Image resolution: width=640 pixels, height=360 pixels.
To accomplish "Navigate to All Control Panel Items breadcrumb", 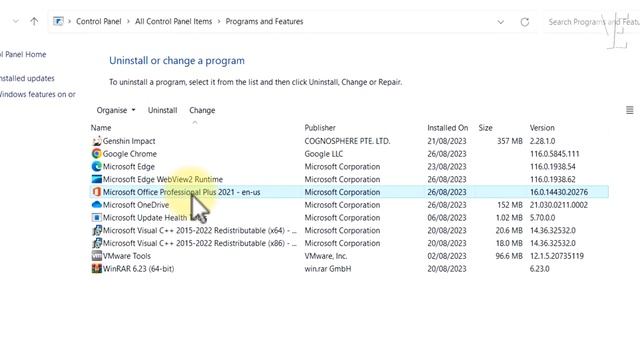I will 173,21.
